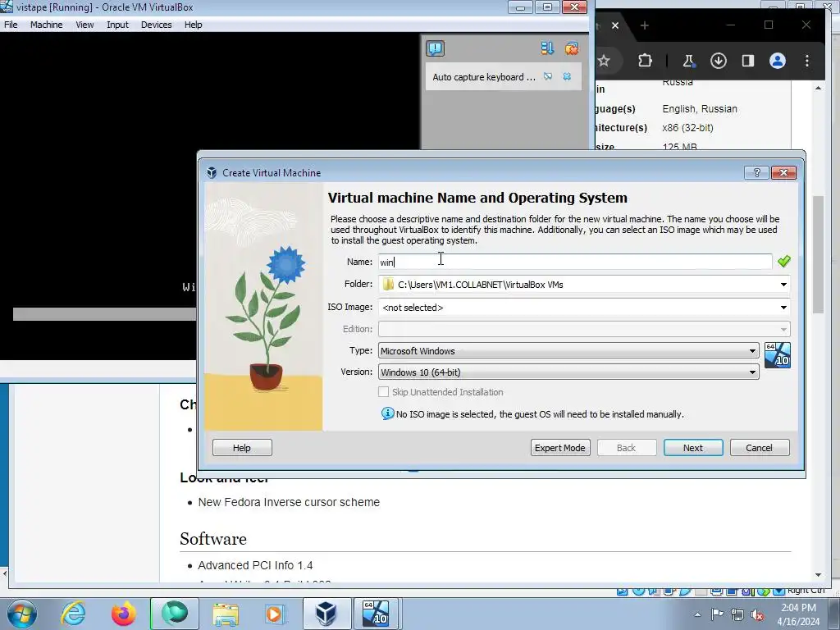Switch to the Windows 10 VM taskbar icon
Viewport: 840px width, 630px height.
pos(376,614)
